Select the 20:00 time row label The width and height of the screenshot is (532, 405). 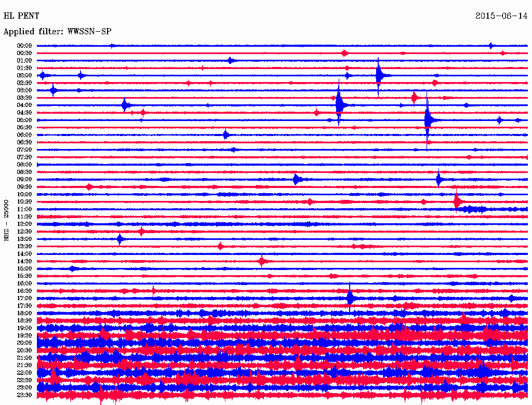[24, 343]
